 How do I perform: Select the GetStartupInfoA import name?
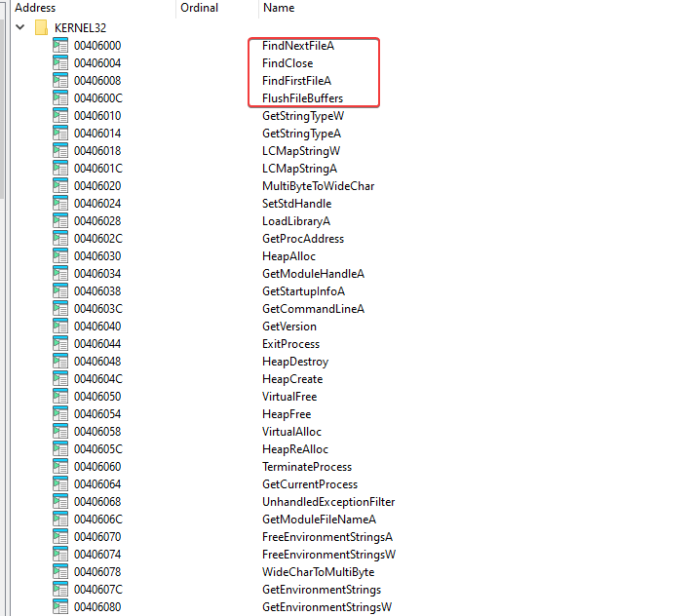pos(303,291)
